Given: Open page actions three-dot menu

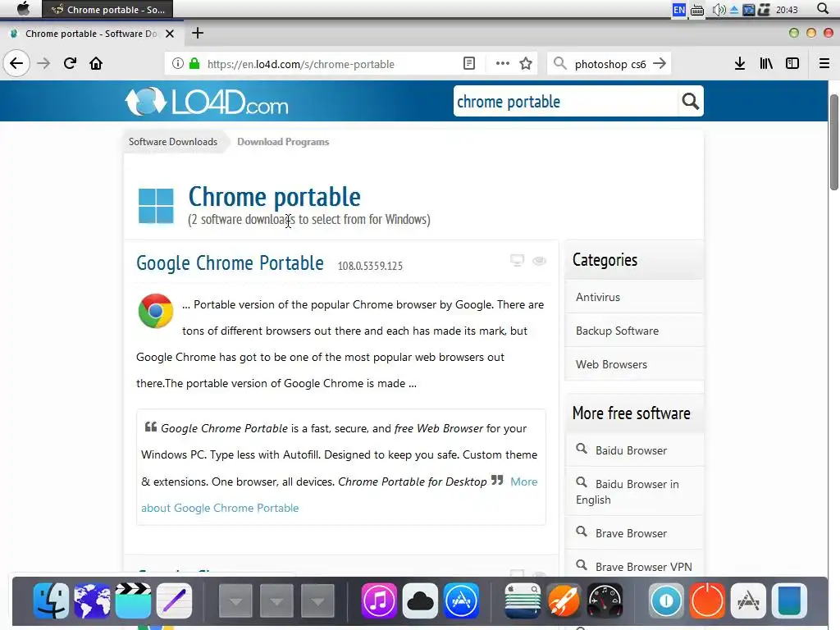Looking at the screenshot, I should pyautogui.click(x=502, y=64).
